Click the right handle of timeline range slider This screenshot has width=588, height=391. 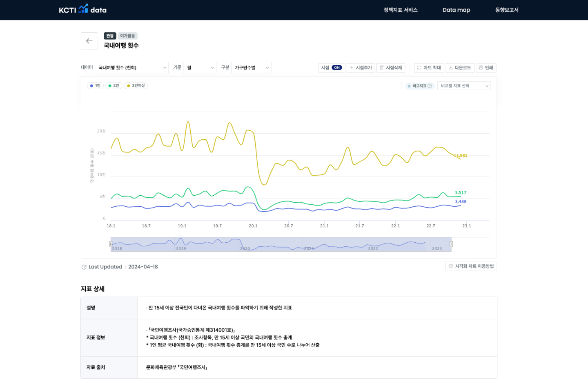coord(451,244)
